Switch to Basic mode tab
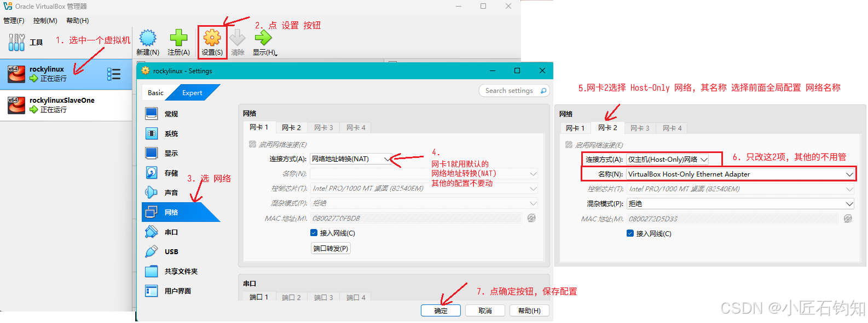868x323 pixels. [x=156, y=93]
